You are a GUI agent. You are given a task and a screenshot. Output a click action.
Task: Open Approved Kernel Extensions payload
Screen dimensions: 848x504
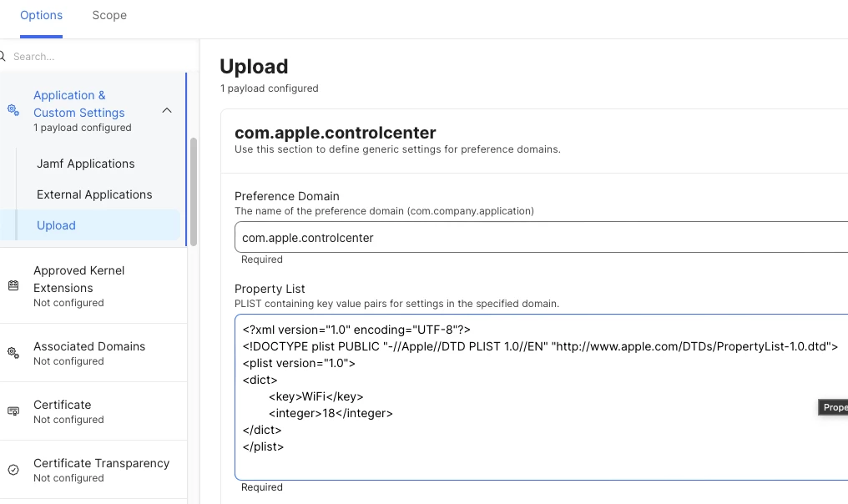pos(93,285)
